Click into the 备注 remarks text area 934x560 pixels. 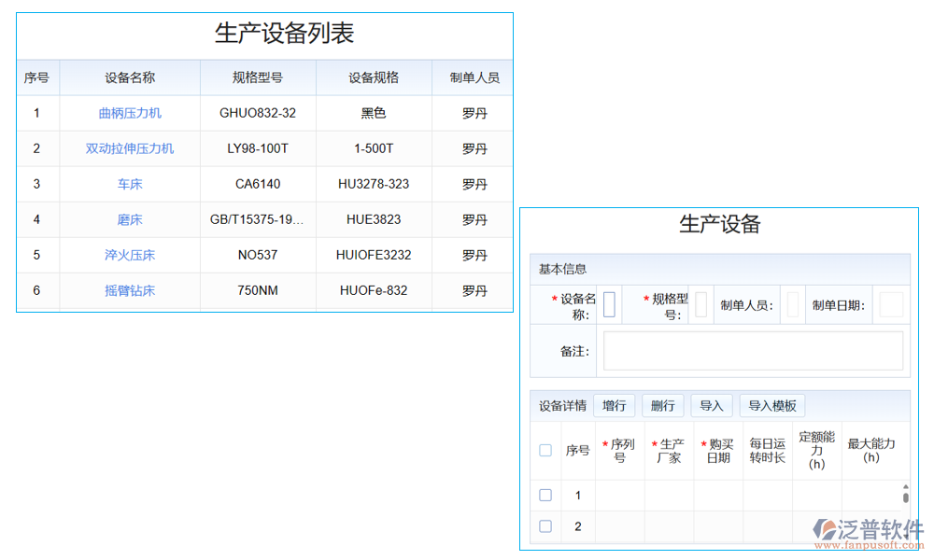pyautogui.click(x=752, y=350)
